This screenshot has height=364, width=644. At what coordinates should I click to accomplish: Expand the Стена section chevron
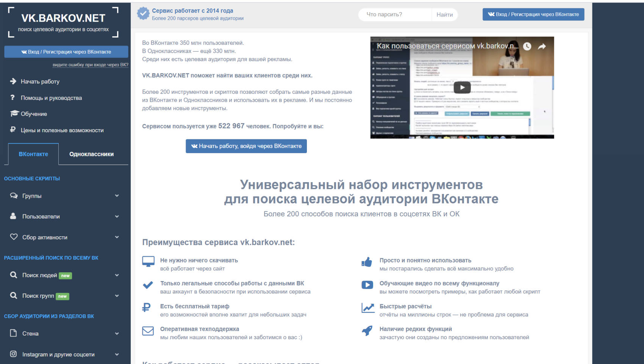(117, 334)
